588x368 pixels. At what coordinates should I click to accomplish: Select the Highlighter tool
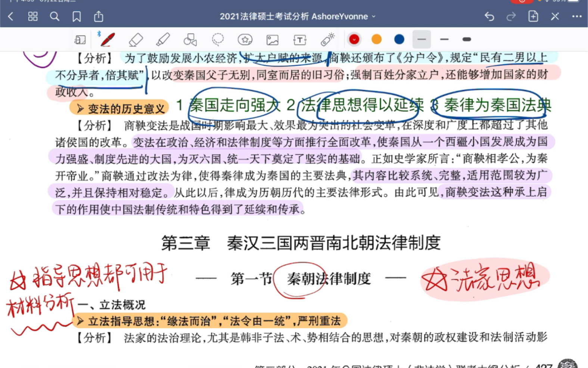tap(163, 40)
